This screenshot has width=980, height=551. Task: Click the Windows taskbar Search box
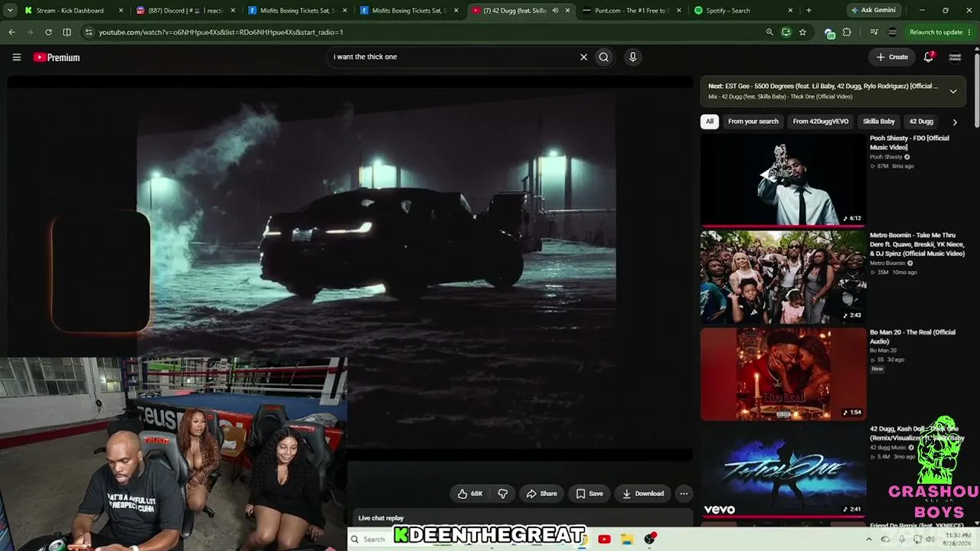(373, 539)
